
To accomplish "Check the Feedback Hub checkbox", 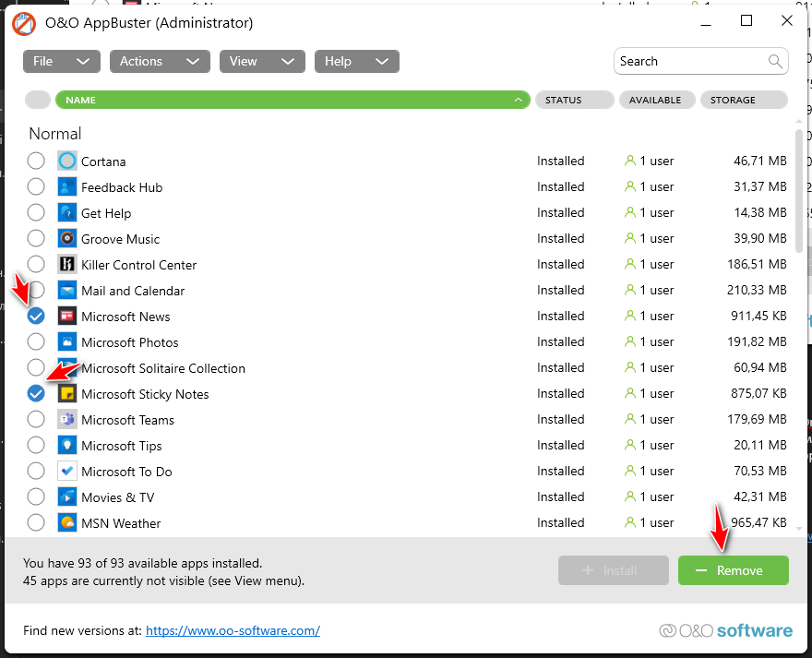I will pyautogui.click(x=36, y=187).
